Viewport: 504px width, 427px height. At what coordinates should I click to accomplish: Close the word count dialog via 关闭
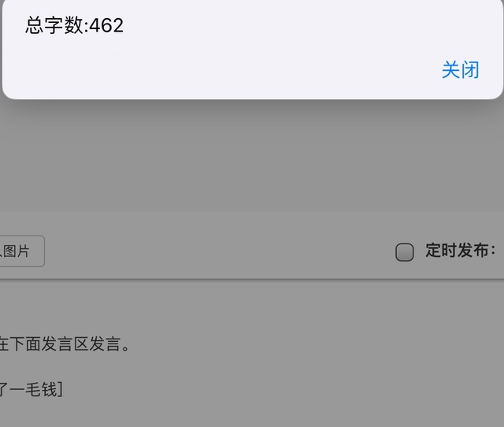pos(460,70)
